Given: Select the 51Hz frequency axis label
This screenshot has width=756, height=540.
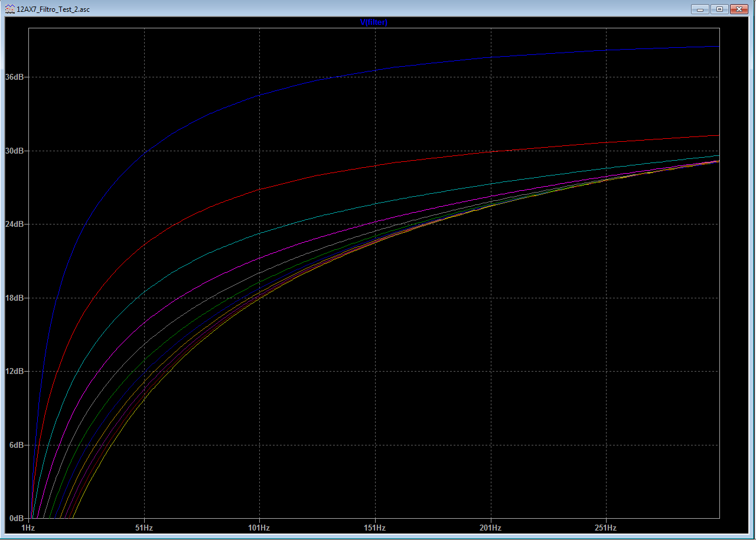Looking at the screenshot, I should (144, 527).
